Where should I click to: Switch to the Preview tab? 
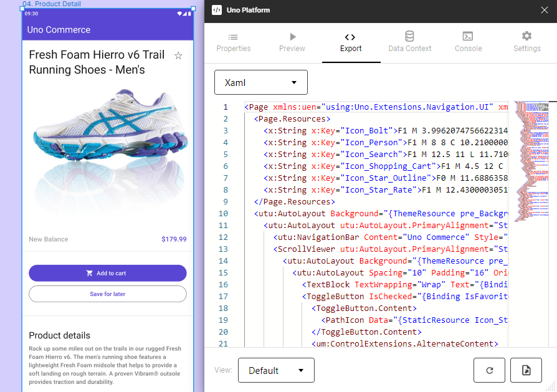point(292,42)
